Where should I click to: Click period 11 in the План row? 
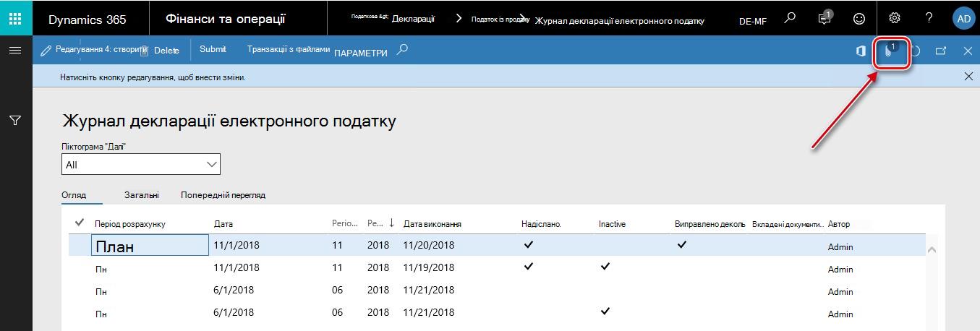tap(337, 245)
